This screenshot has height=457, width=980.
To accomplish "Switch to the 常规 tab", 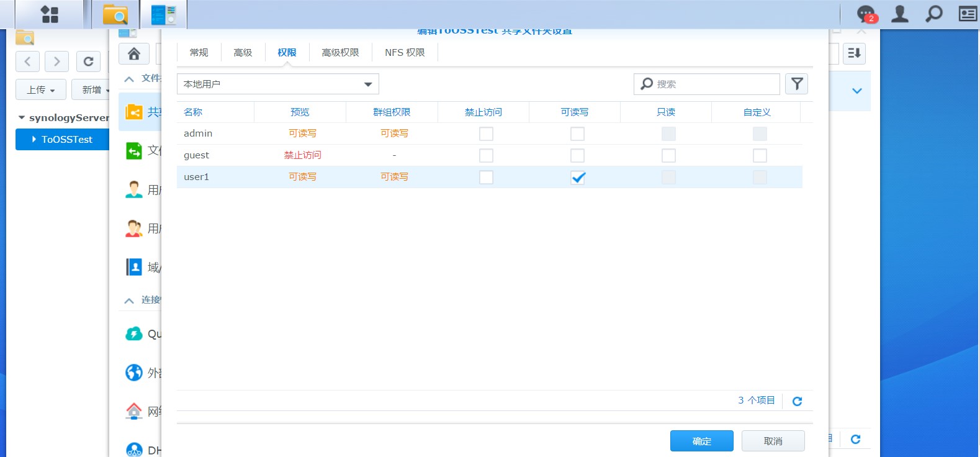I will coord(199,53).
